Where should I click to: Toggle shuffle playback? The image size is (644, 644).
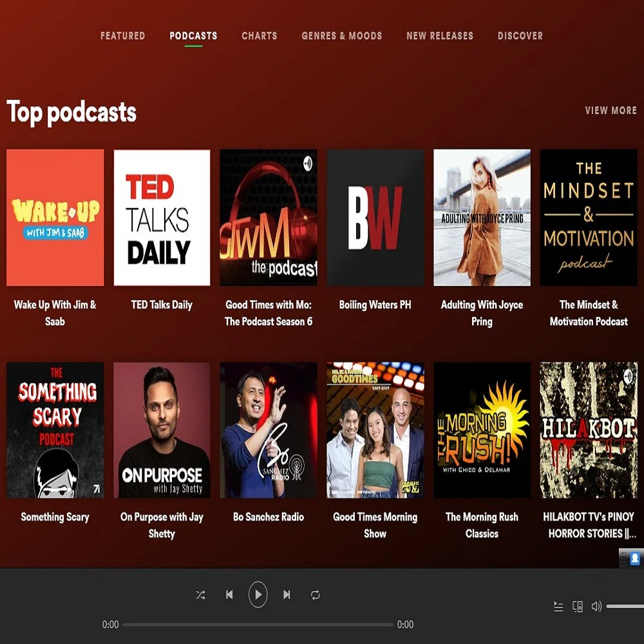pos(200,594)
